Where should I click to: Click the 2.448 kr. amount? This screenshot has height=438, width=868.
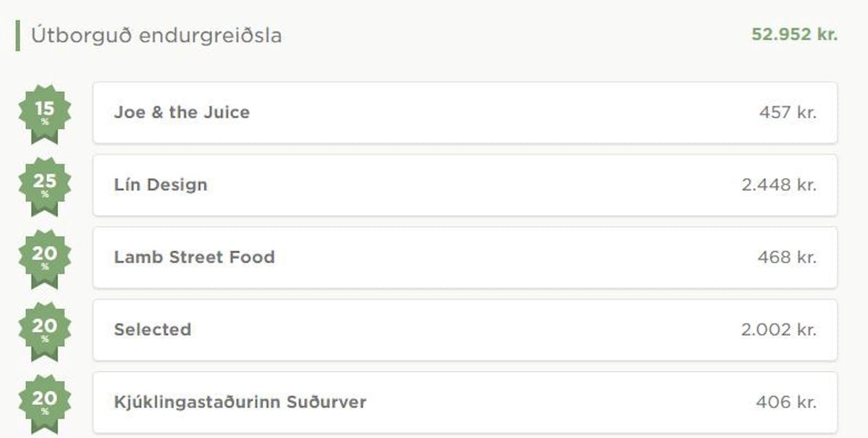click(x=779, y=185)
